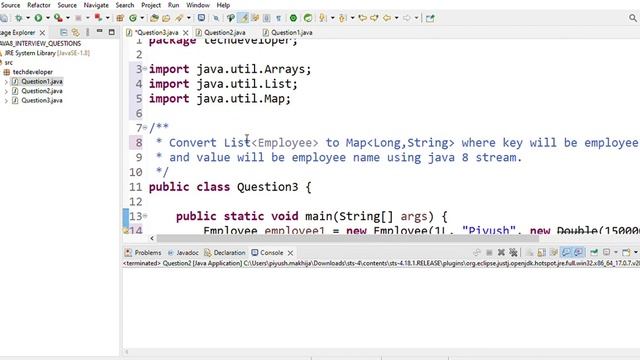Open the Run dropdown arrow
This screenshot has width=640, height=360.
pos(48,18)
